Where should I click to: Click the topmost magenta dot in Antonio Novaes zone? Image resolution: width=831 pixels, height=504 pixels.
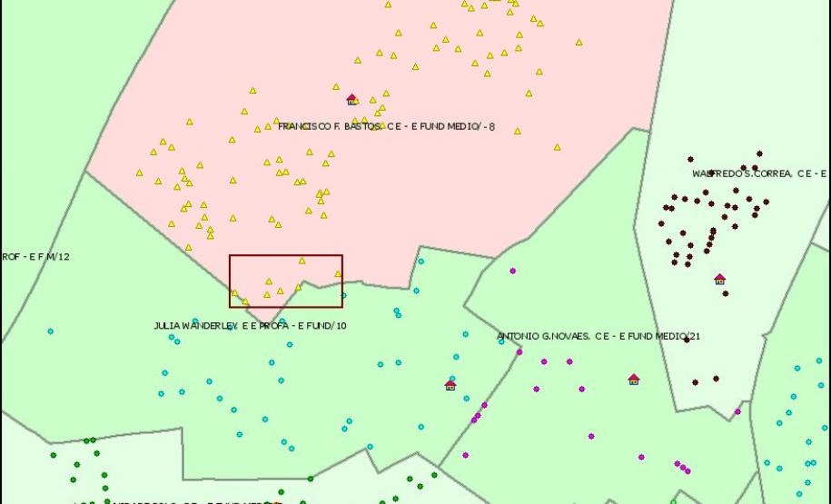coord(513,271)
